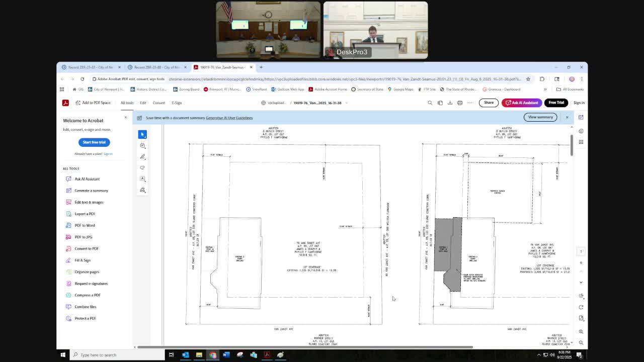Screen dimensions: 644x362
Task: Click the Free Trial button
Action: pyautogui.click(x=556, y=103)
